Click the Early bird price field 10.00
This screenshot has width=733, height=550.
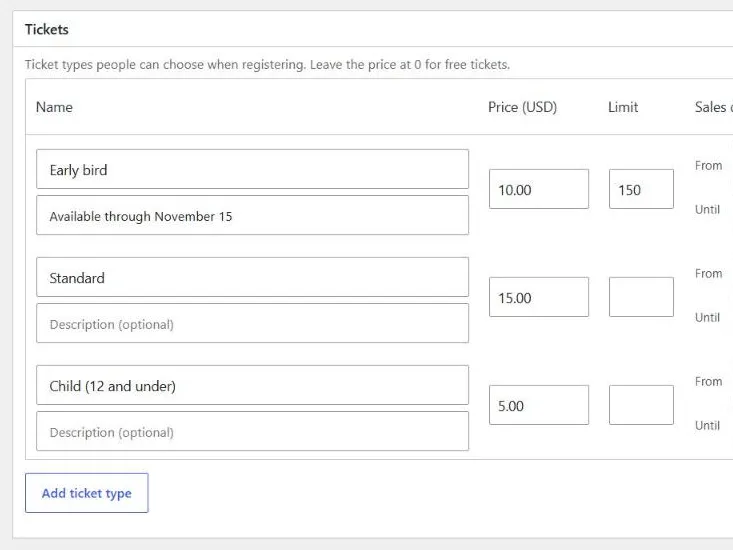click(539, 189)
